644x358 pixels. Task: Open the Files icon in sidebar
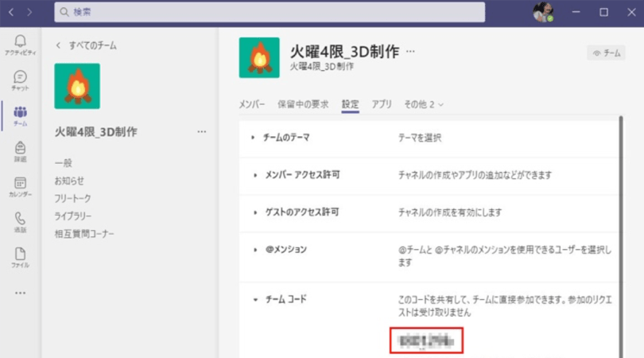(20, 257)
